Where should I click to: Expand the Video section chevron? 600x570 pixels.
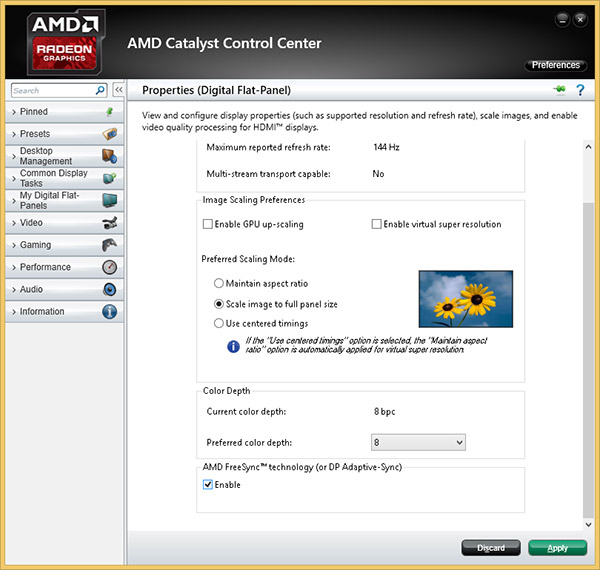14,223
